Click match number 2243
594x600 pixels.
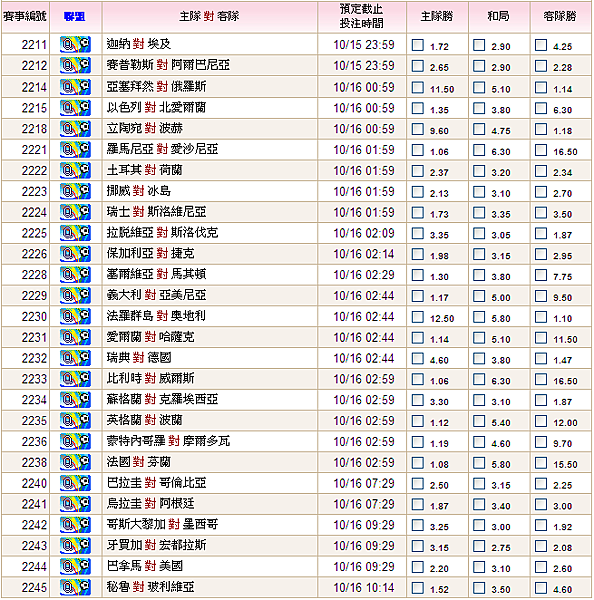tap(34, 546)
